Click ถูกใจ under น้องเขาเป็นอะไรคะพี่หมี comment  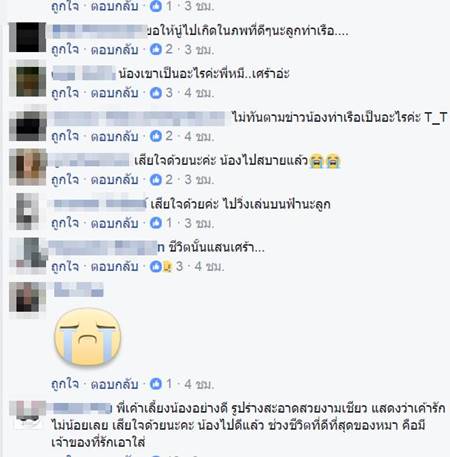coord(65,93)
